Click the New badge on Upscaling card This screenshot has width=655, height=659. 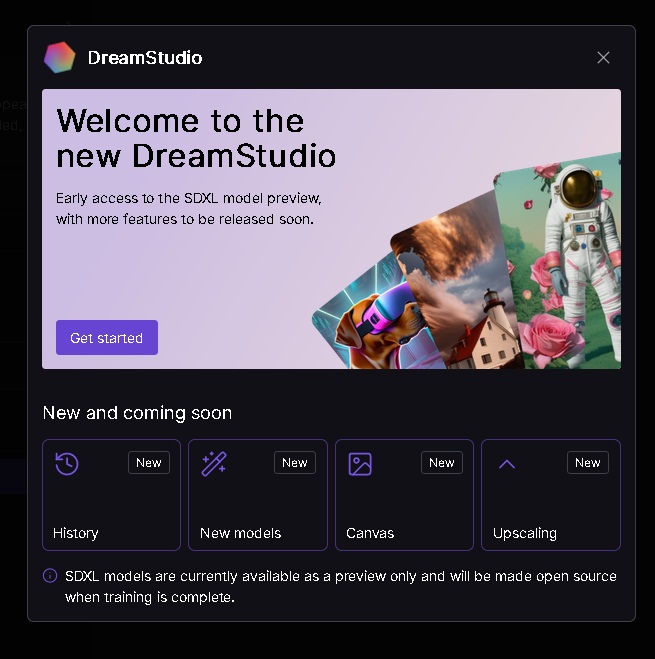[588, 463]
